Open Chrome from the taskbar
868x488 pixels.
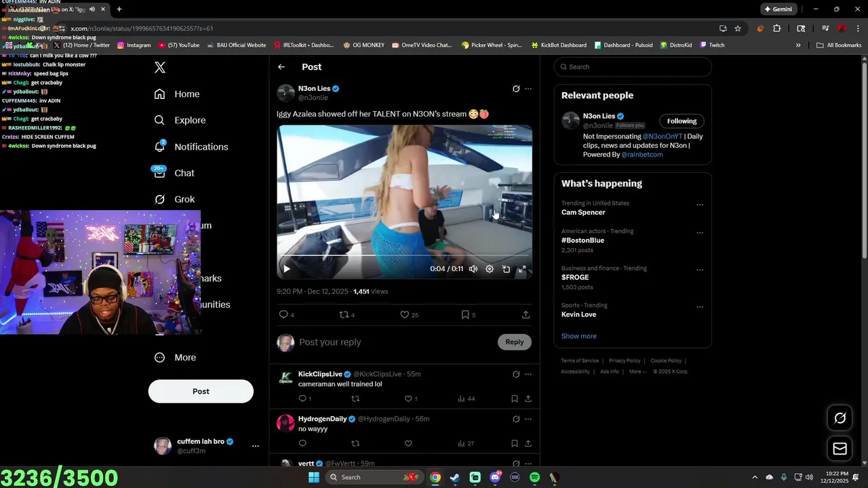click(435, 477)
